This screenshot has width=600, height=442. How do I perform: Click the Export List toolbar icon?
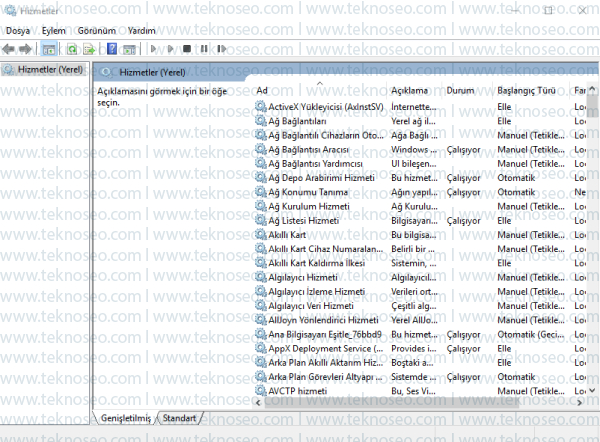tap(89, 49)
